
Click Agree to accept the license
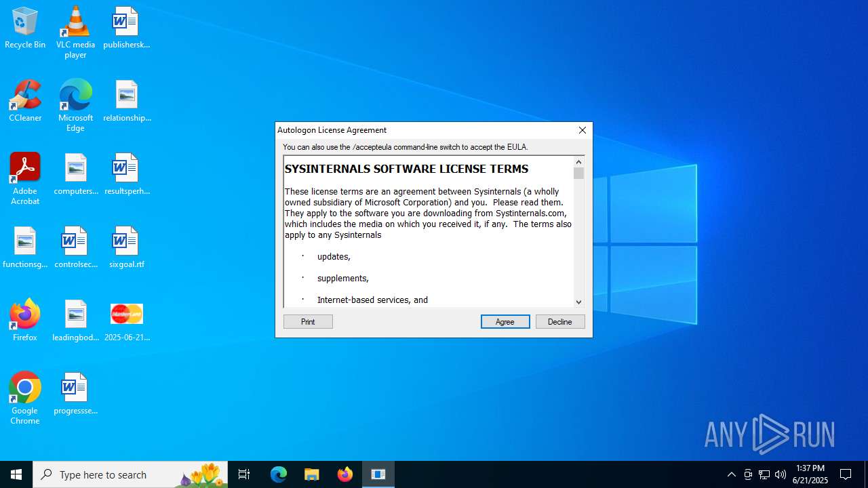505,321
